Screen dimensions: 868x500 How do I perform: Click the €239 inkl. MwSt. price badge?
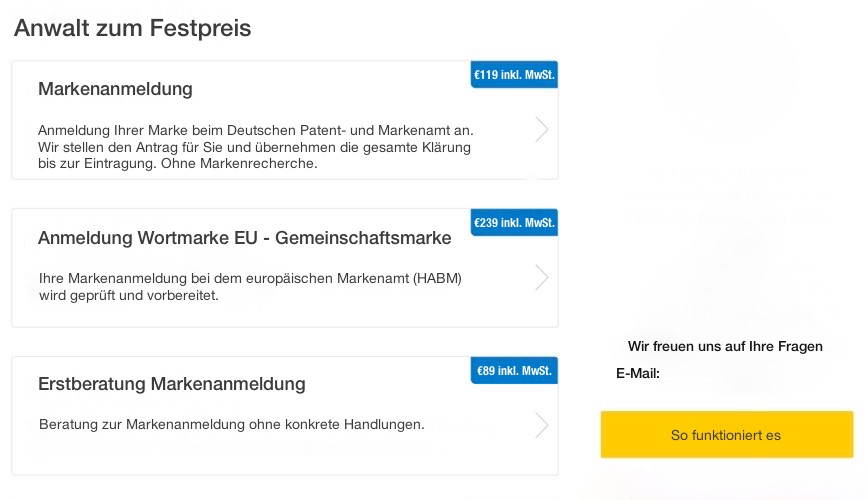514,222
